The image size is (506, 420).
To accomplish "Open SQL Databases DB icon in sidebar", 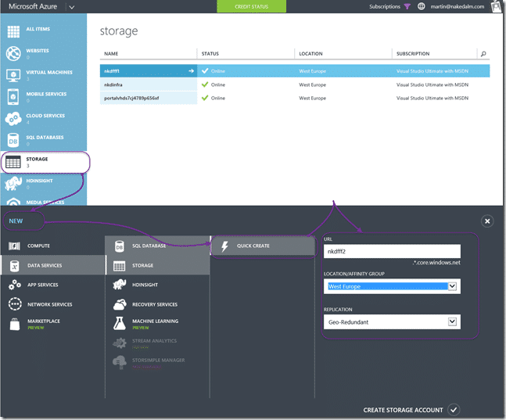I will click(13, 141).
